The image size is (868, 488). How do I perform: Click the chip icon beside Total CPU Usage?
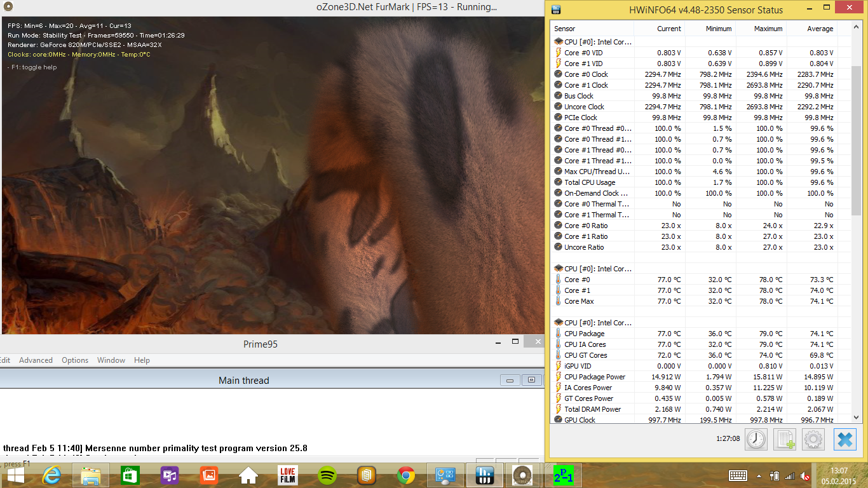pyautogui.click(x=559, y=182)
